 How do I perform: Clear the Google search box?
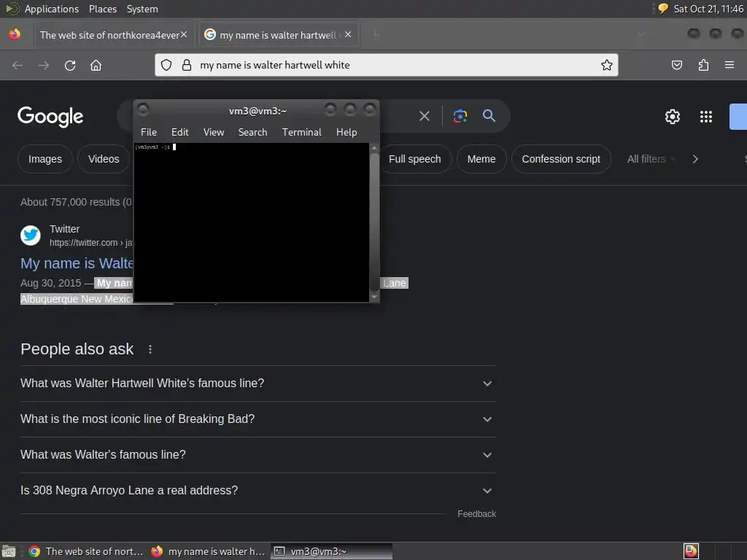coord(425,116)
